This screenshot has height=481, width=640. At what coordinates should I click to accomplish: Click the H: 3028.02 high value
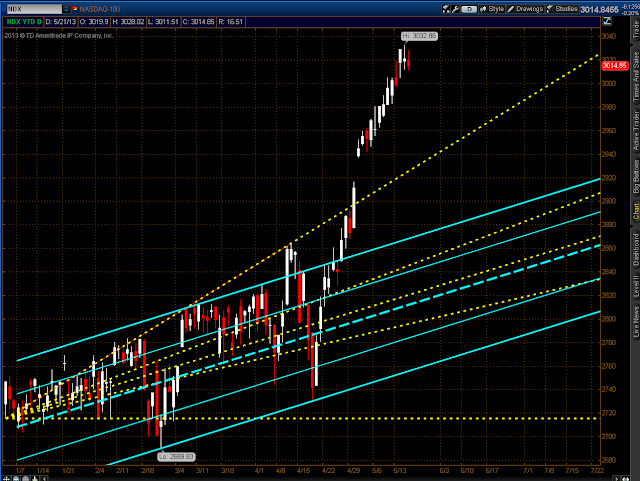point(128,22)
